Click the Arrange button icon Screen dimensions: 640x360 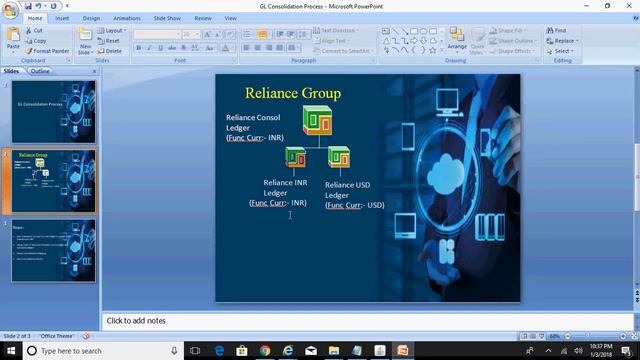457,35
